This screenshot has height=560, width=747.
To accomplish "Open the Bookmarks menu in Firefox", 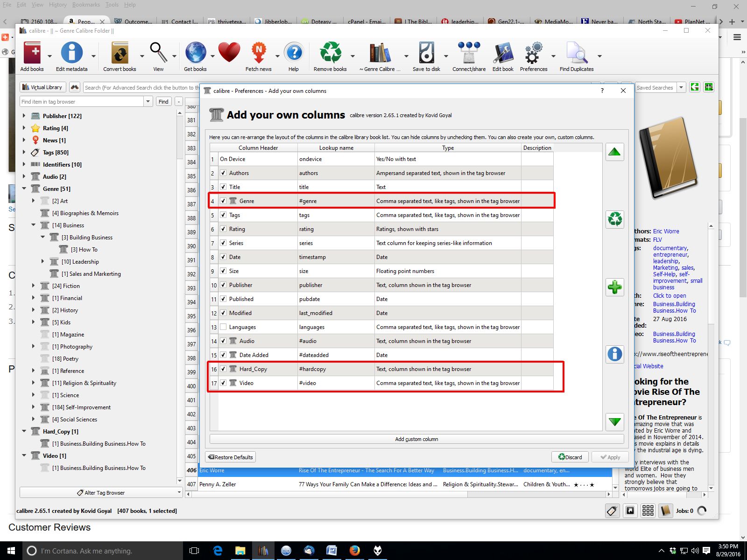I will point(86,5).
